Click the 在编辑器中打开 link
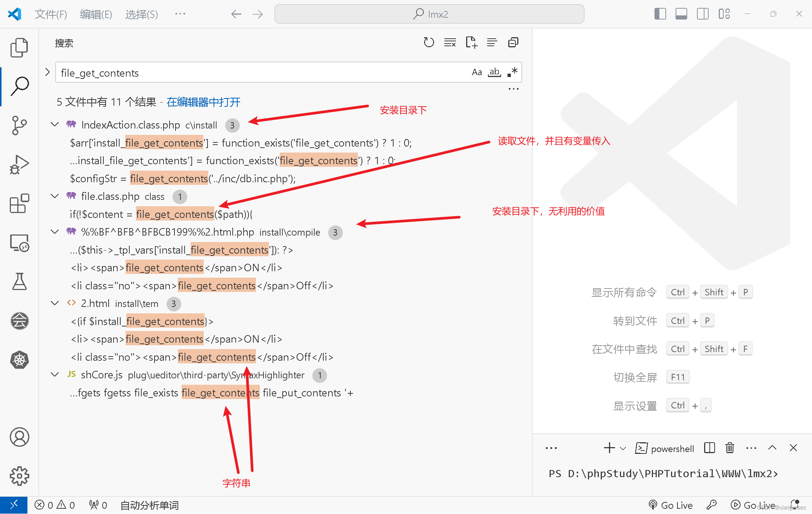Viewport: 812px width, 514px height. pos(203,102)
